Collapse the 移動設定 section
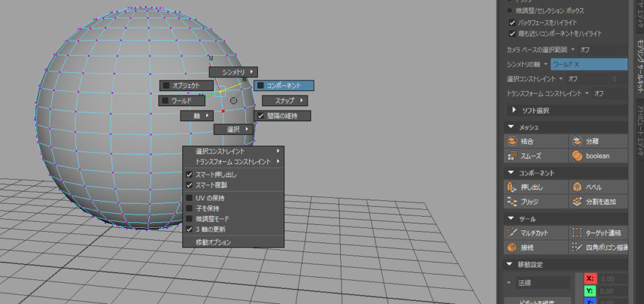This screenshot has height=304, width=644. (x=510, y=264)
